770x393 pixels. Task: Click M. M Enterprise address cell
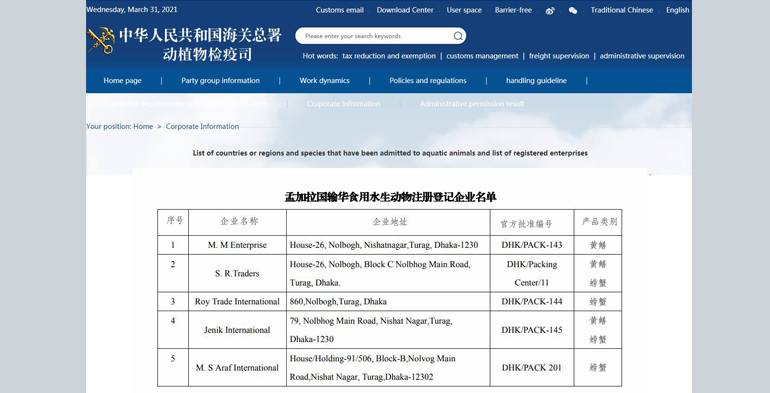point(388,245)
